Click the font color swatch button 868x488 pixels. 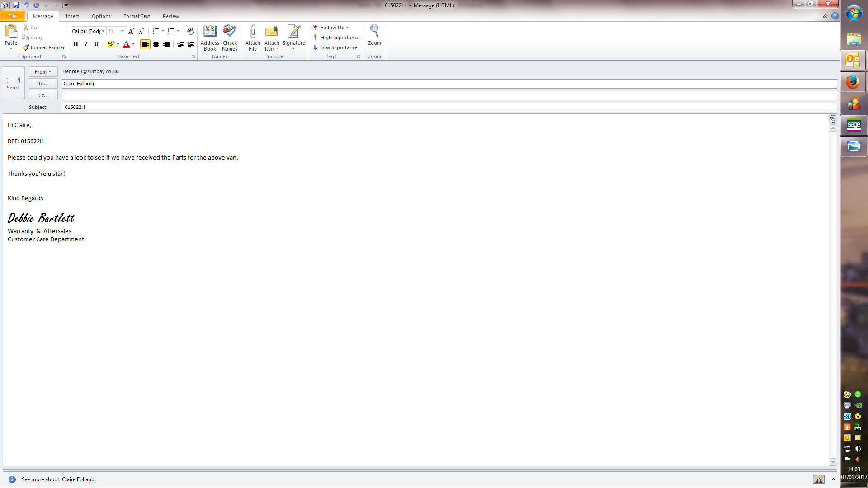click(126, 44)
